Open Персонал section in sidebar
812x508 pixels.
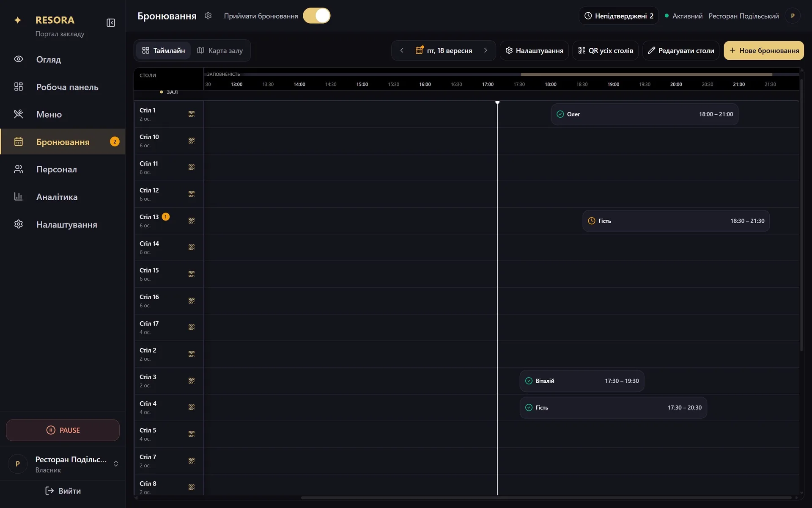63,169
